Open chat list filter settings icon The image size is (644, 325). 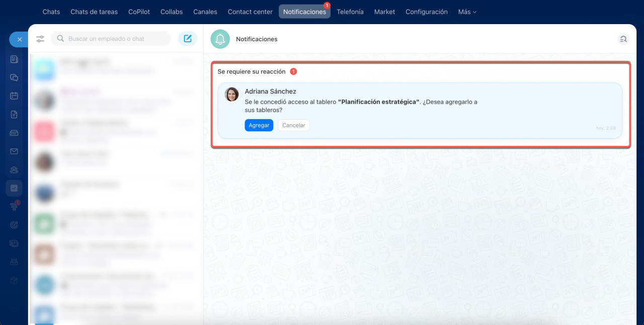[40, 39]
